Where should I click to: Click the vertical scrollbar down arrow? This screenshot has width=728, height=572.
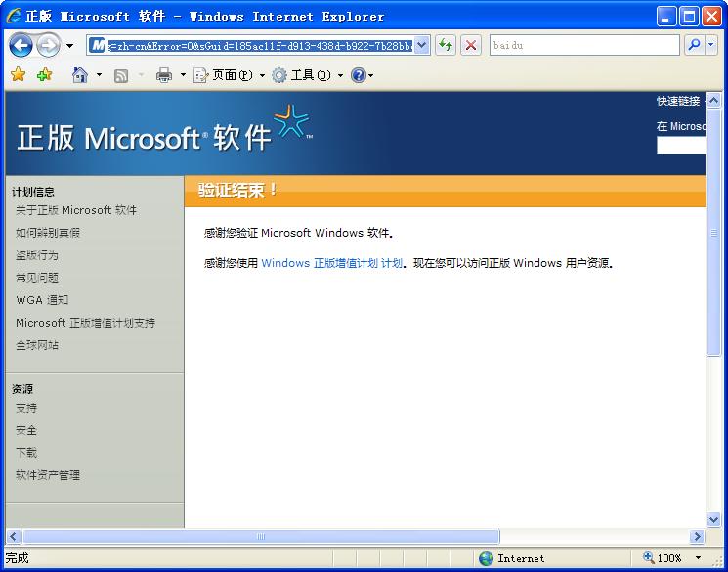pos(713,519)
